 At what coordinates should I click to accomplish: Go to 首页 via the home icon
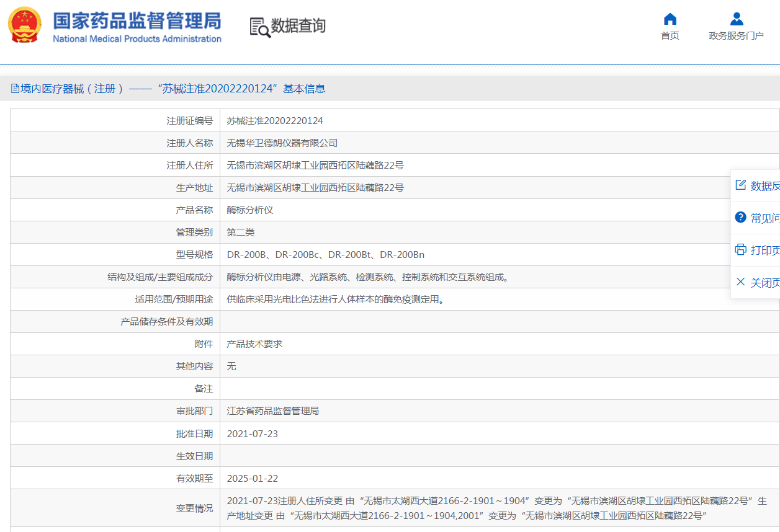[670, 19]
